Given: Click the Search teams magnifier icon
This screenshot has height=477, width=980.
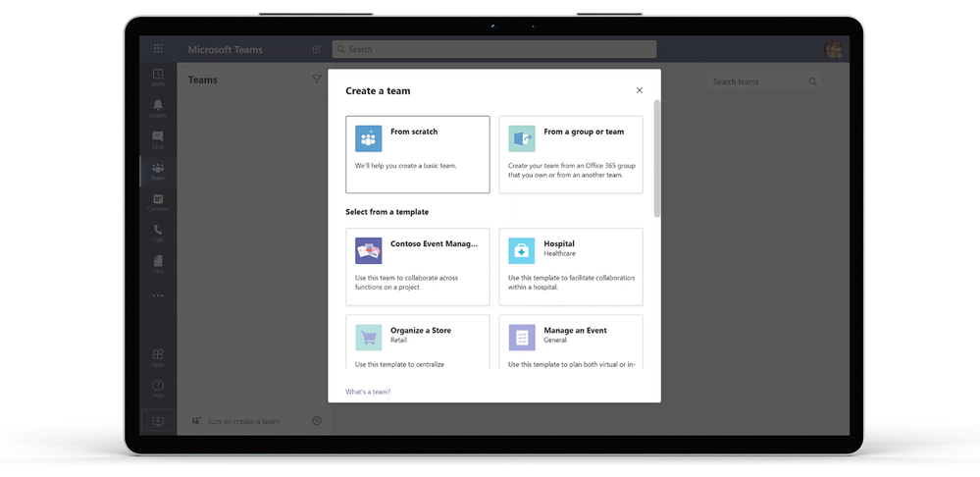Looking at the screenshot, I should coord(812,81).
